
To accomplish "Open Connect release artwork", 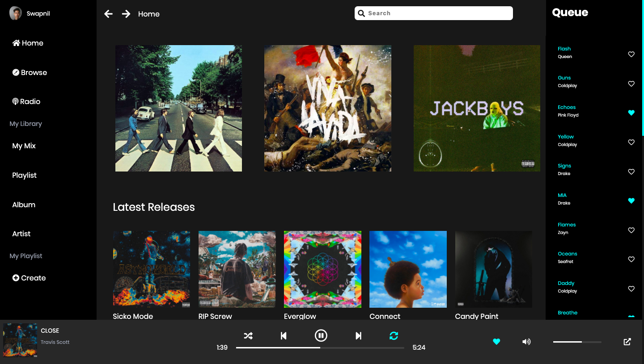I will pos(408,269).
